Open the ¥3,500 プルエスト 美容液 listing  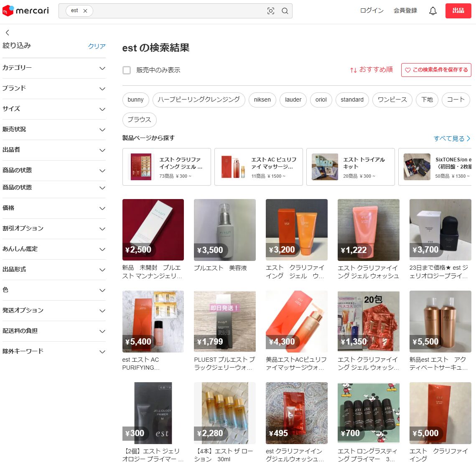[225, 230]
